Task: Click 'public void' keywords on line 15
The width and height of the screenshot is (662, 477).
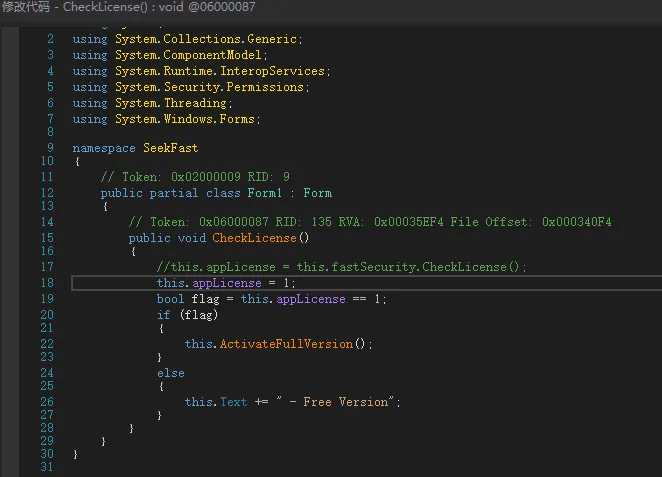Action: pyautogui.click(x=167, y=238)
